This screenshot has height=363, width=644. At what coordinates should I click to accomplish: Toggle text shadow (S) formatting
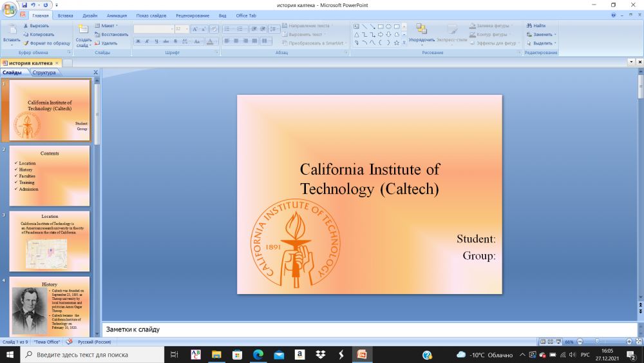coord(175,41)
